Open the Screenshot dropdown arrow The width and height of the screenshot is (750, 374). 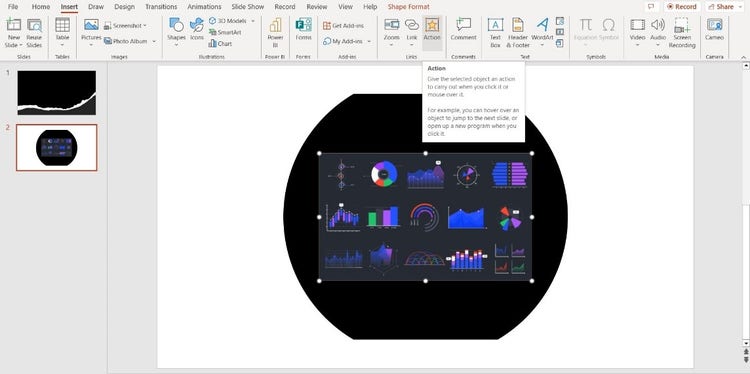[x=145, y=25]
